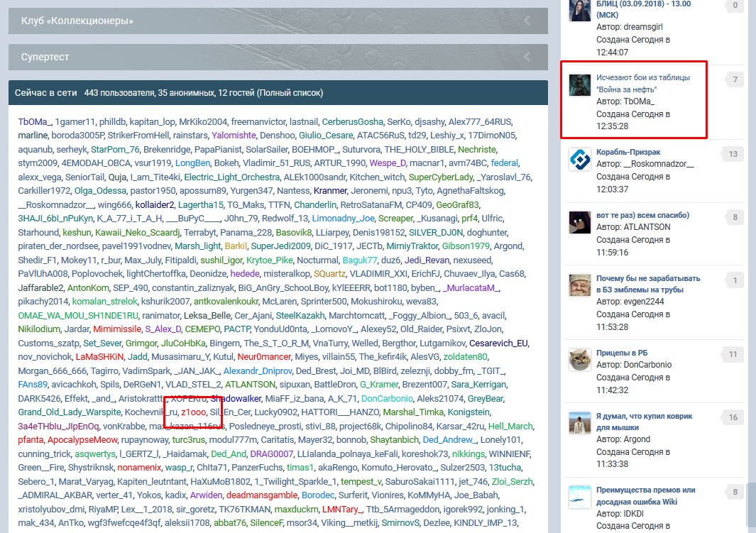This screenshot has width=756, height=533.
Task: Open user CerberusGosha profile
Action: pos(353,122)
